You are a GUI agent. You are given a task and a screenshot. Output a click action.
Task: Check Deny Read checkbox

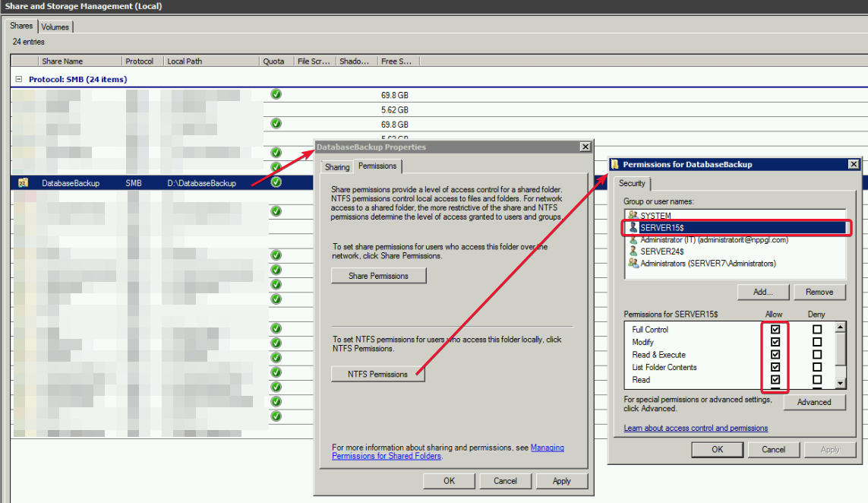click(x=817, y=379)
